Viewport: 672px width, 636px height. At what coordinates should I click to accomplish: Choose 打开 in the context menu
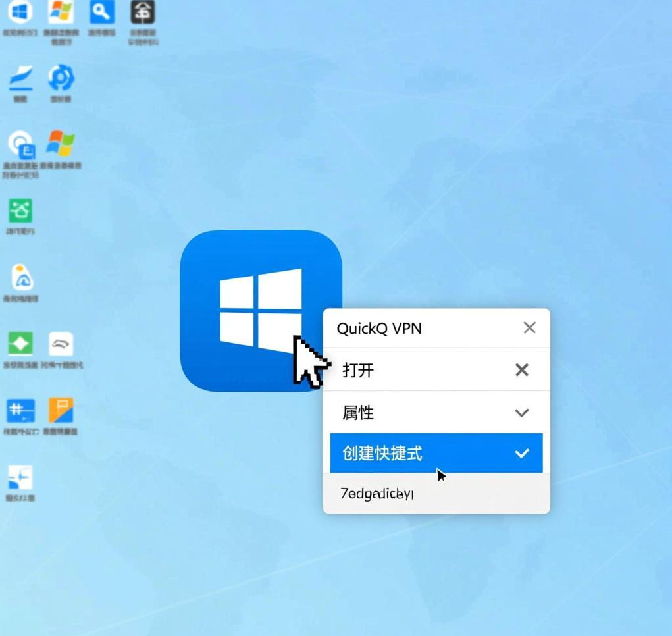click(x=359, y=370)
